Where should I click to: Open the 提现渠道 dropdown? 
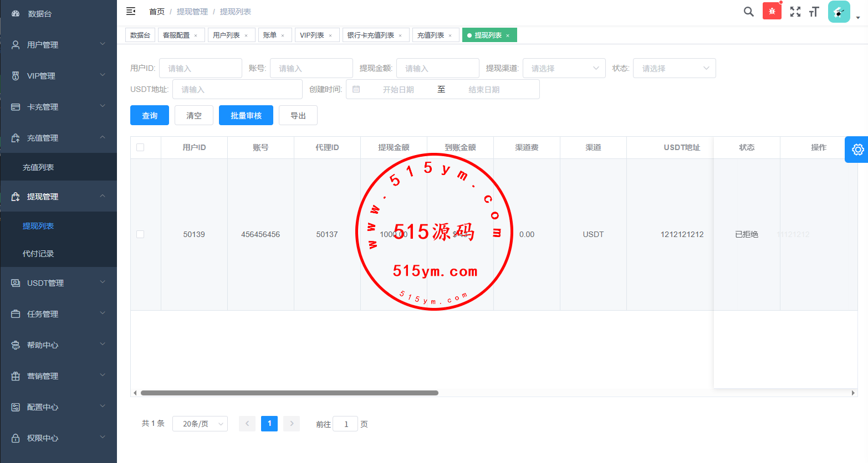point(564,68)
